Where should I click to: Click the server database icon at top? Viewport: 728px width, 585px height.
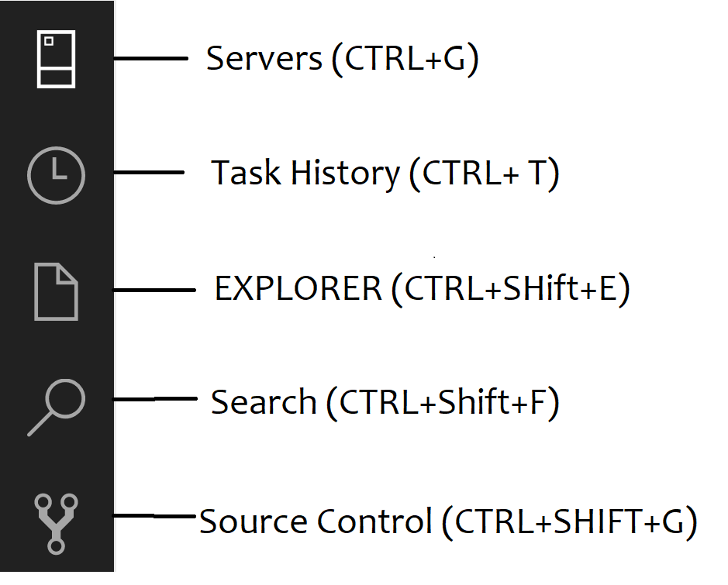click(x=56, y=58)
